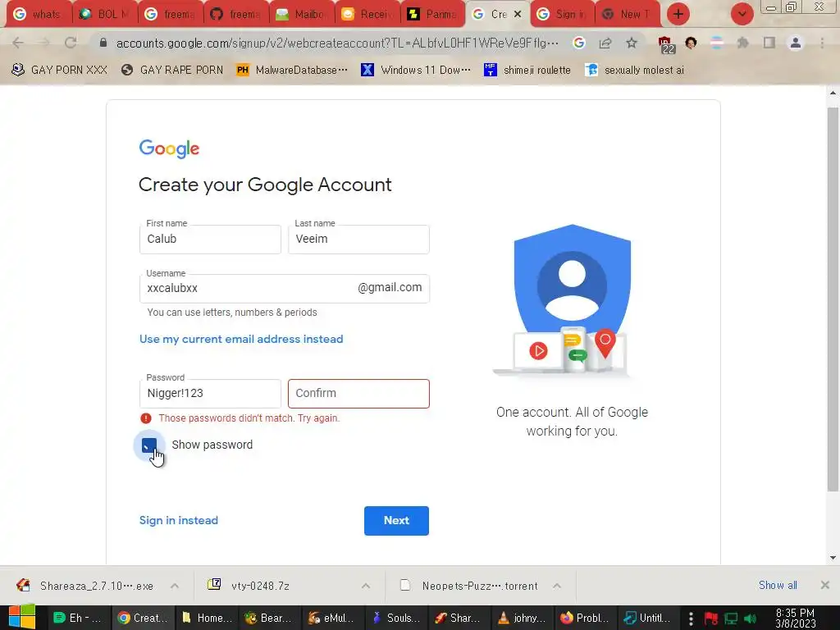Viewport: 840px width, 630px height.
Task: Switch to the 'New T' tab
Action: tap(628, 15)
